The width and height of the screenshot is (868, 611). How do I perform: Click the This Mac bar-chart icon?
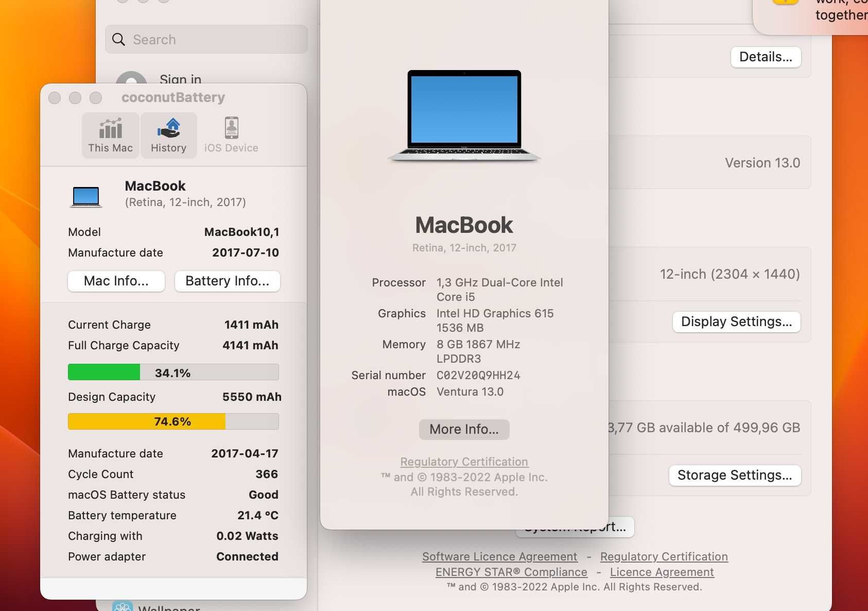point(110,128)
